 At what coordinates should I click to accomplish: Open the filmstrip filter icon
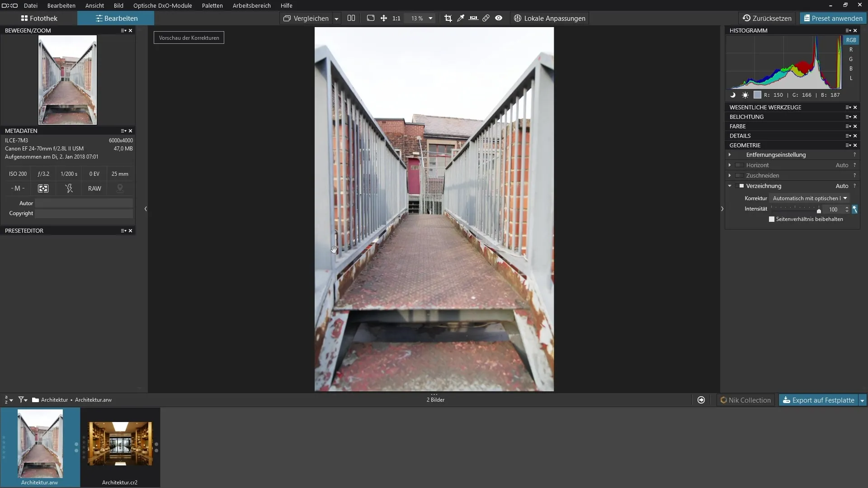(x=23, y=400)
